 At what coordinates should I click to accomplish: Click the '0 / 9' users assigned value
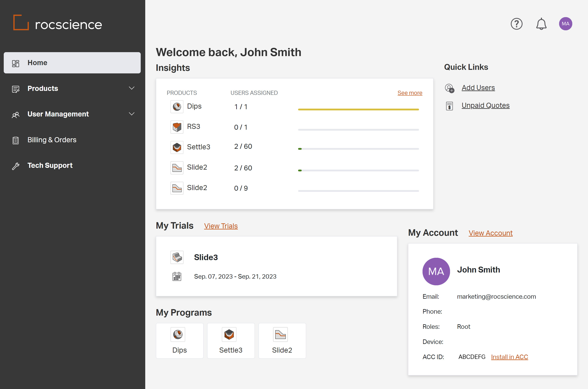pos(241,188)
